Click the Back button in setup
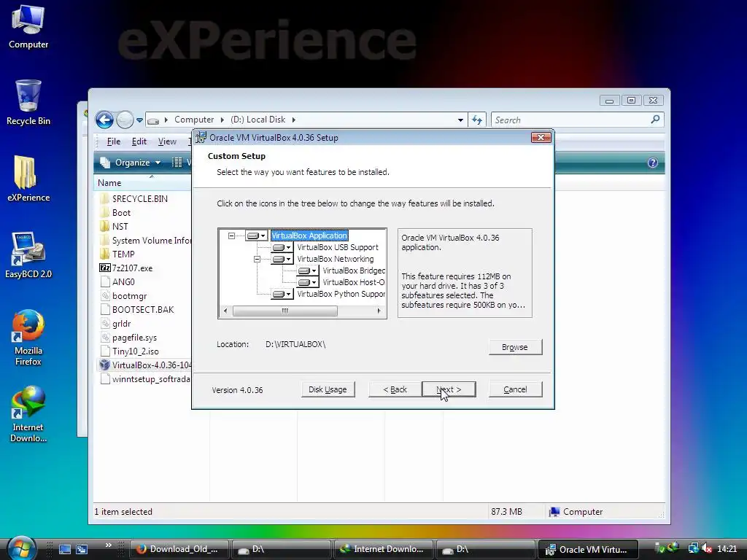 pyautogui.click(x=395, y=389)
